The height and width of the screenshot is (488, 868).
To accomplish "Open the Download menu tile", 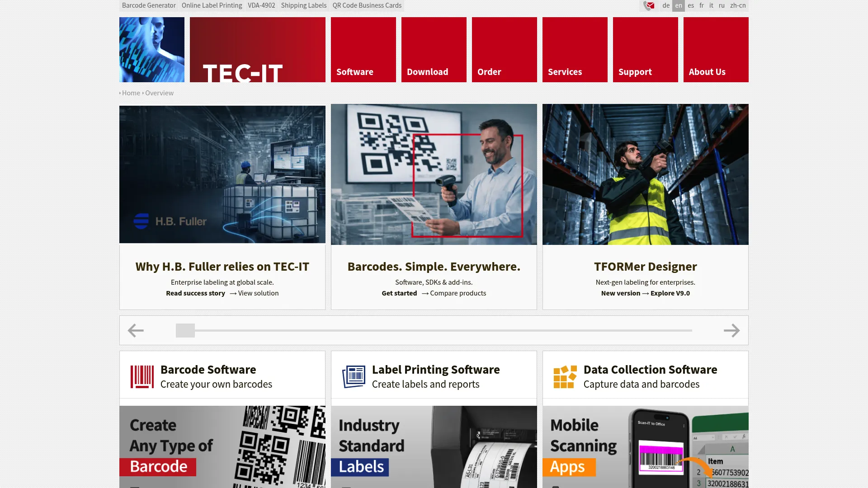I will [x=434, y=50].
